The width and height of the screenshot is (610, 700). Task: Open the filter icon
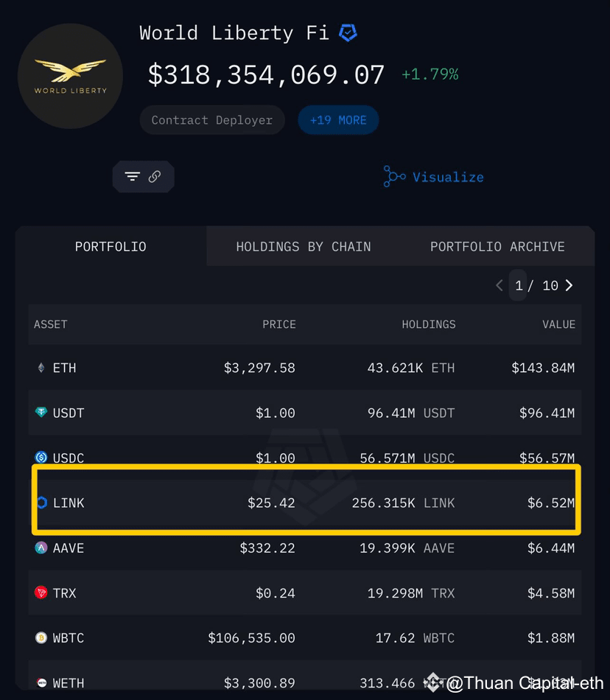[x=131, y=176]
